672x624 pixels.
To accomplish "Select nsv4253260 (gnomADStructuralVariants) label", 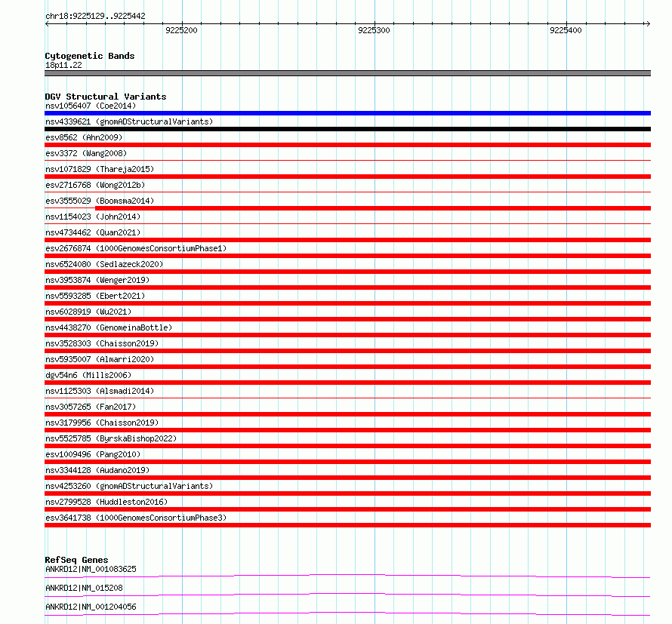I will tap(129, 486).
